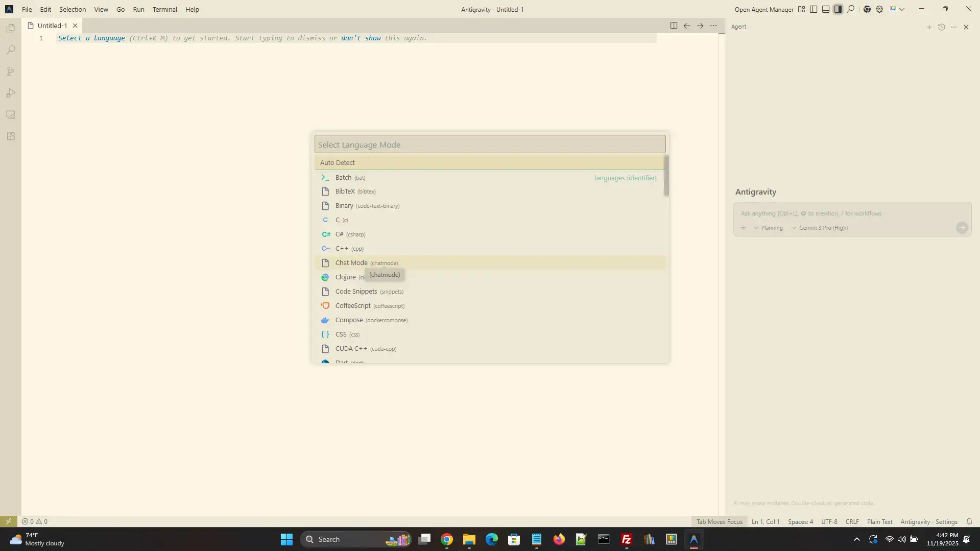Toggle the Agent secondary side bar button
Image resolution: width=980 pixels, height=551 pixels.
838,9
